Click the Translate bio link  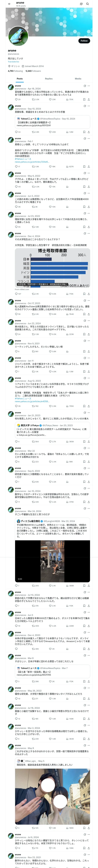14,62
